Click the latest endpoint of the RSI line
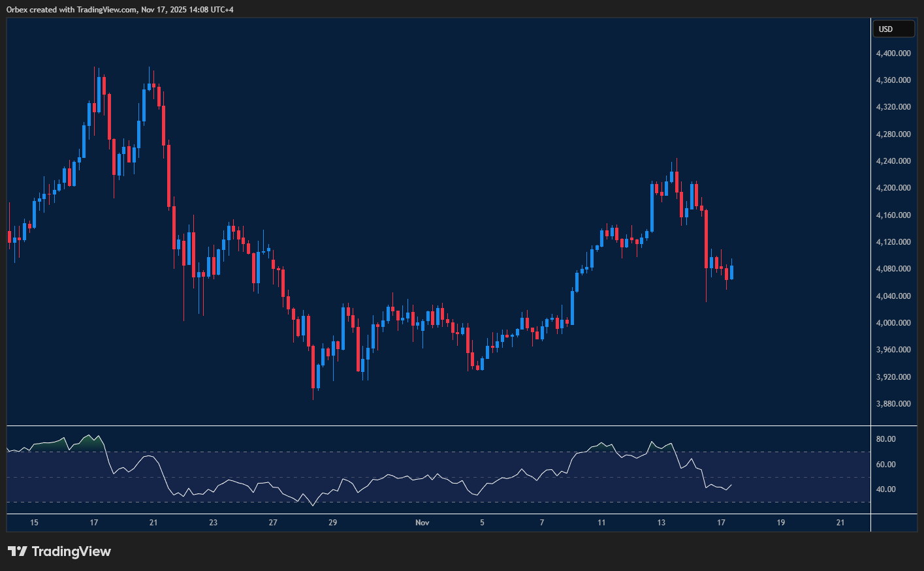Viewport: 924px width, 571px height. 731,485
